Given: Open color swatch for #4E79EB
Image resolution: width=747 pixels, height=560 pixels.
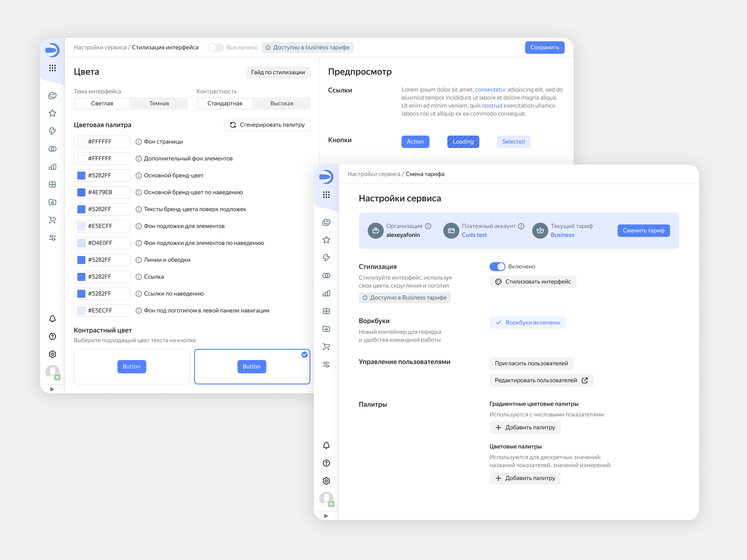Looking at the screenshot, I should (x=81, y=192).
